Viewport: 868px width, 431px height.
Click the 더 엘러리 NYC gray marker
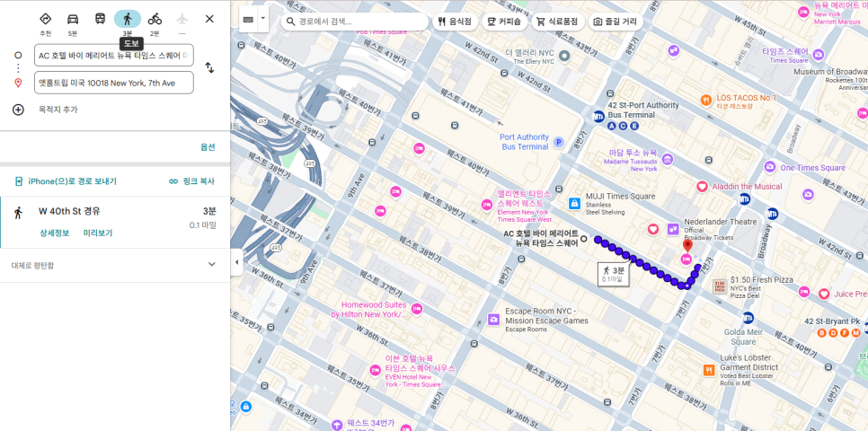click(564, 56)
